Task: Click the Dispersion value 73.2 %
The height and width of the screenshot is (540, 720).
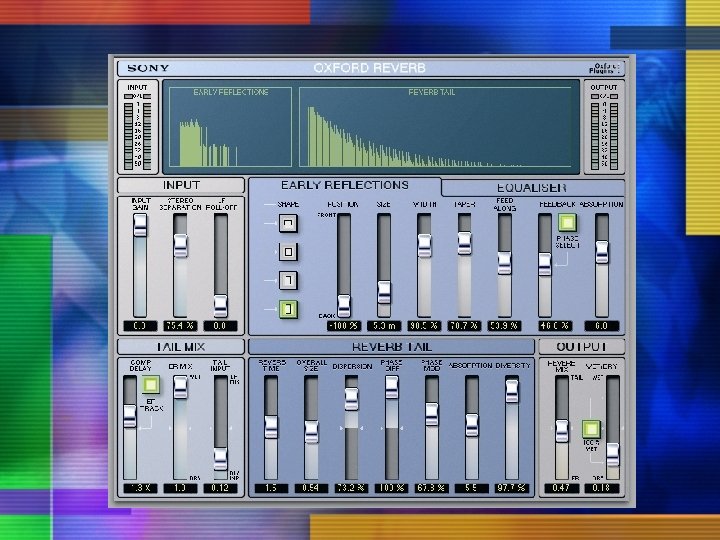Action: click(351, 488)
